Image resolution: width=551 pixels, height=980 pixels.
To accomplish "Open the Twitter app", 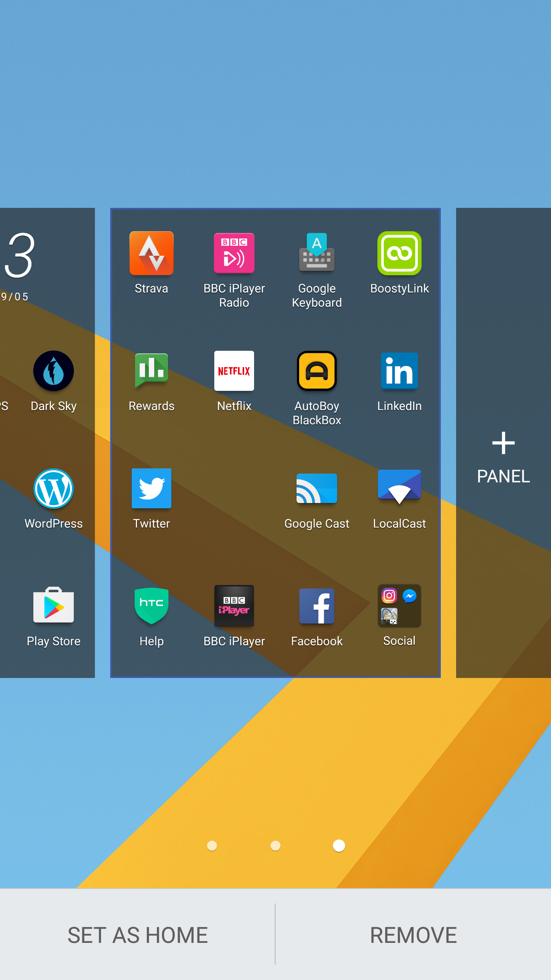I will (x=152, y=488).
